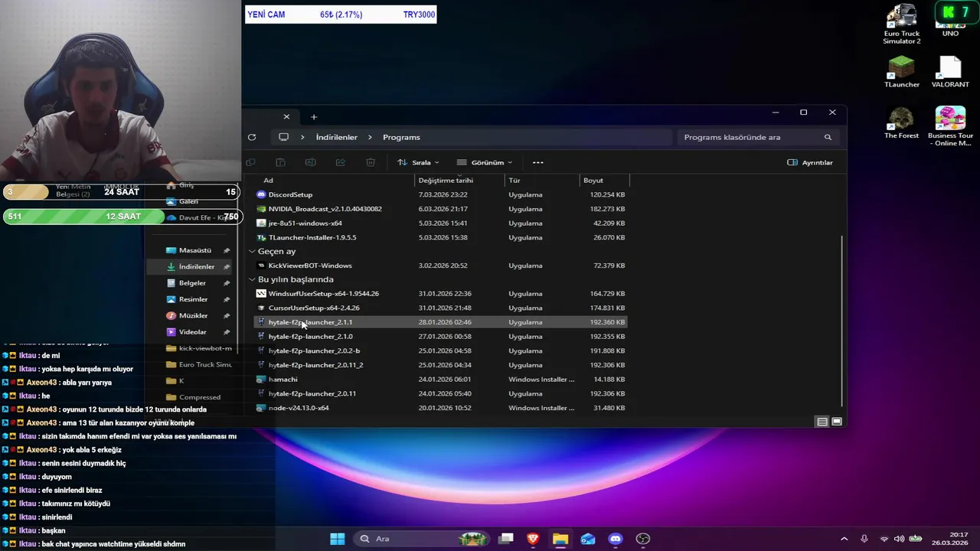Select the NVIDIA_Broadcast_v2.1.0.40430082 installer
This screenshot has width=980, height=551.
[x=440, y=209]
